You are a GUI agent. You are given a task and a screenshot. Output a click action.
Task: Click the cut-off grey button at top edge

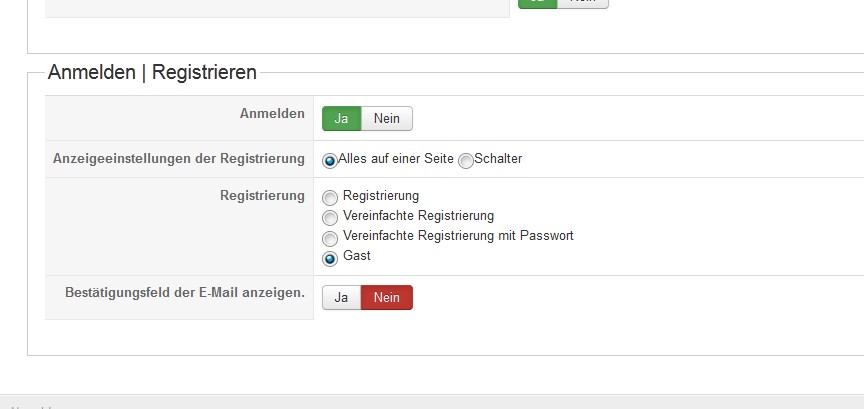click(x=582, y=3)
